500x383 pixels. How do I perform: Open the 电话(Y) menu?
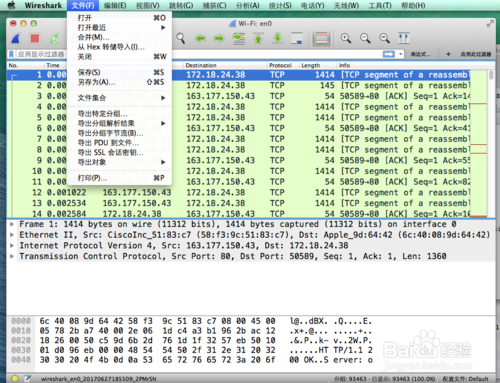coord(313,6)
